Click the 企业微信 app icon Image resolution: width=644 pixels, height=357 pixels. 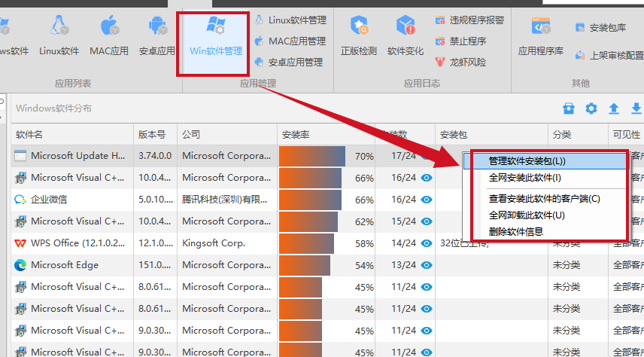[x=20, y=200]
